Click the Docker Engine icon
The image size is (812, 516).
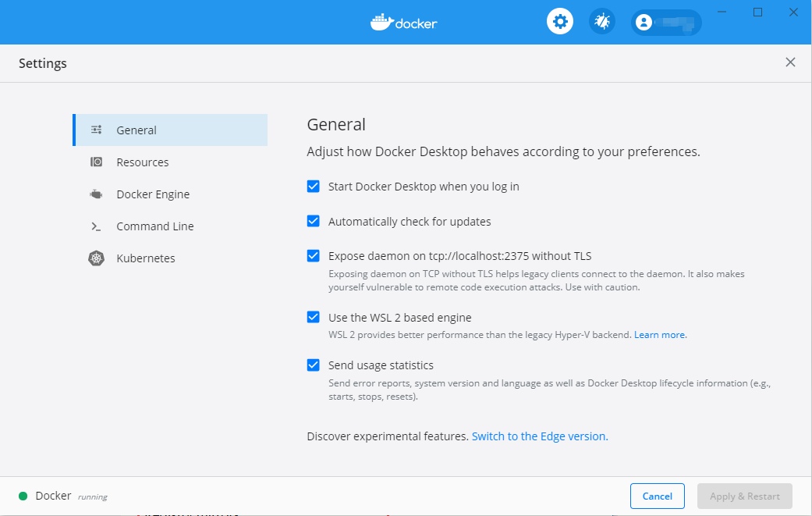pyautogui.click(x=96, y=194)
